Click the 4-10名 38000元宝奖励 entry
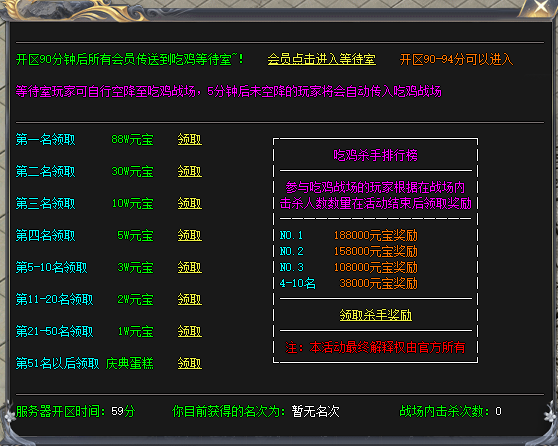 (x=348, y=284)
